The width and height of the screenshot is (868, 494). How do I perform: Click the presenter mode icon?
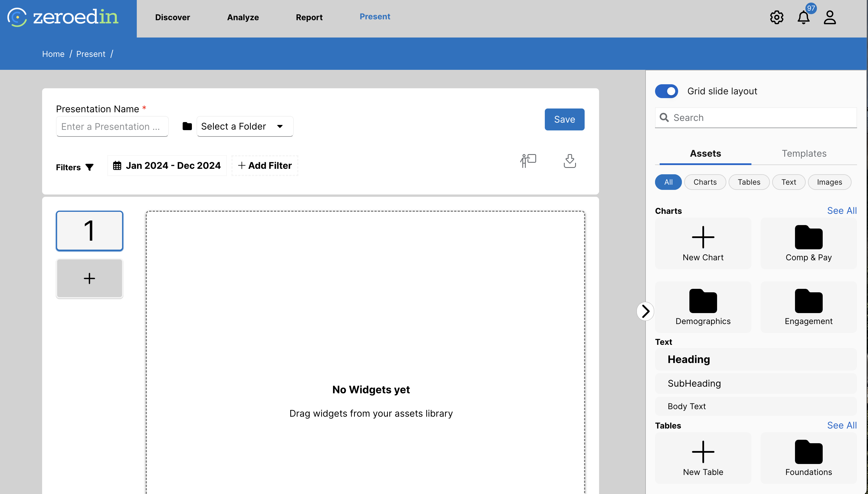pos(528,160)
